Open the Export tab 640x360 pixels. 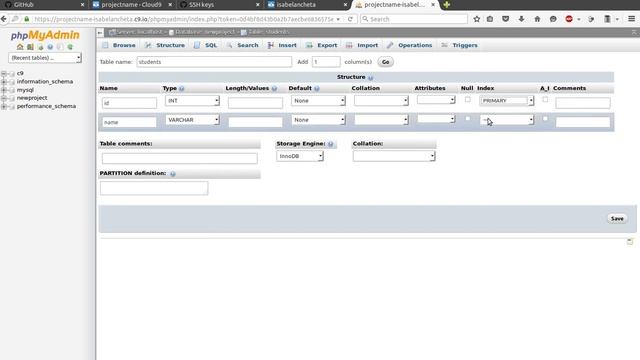322,45
